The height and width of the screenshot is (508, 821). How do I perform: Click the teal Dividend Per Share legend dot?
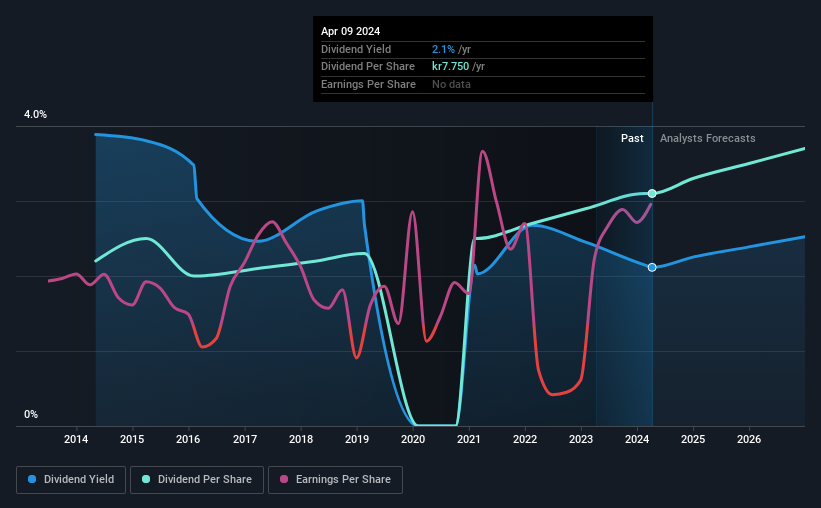pos(146,479)
